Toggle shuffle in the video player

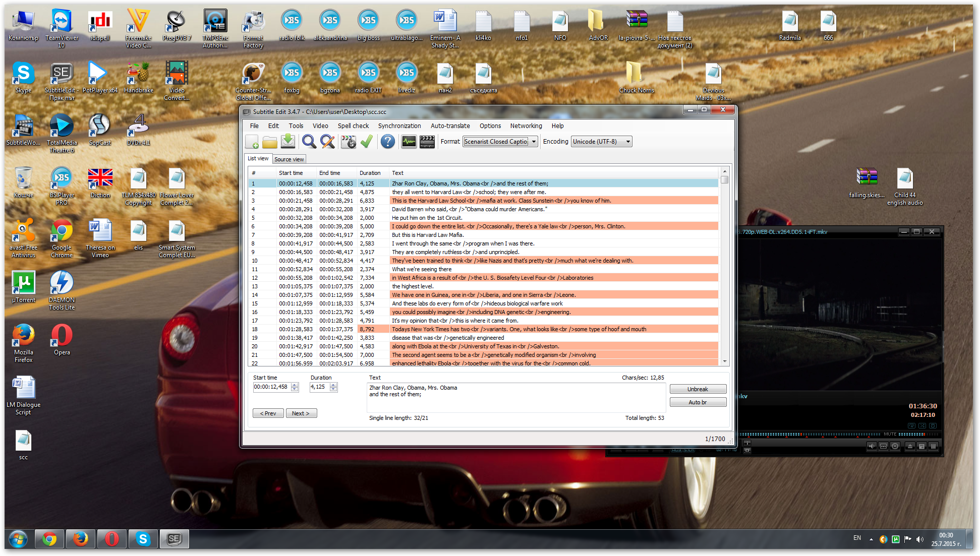[922, 425]
